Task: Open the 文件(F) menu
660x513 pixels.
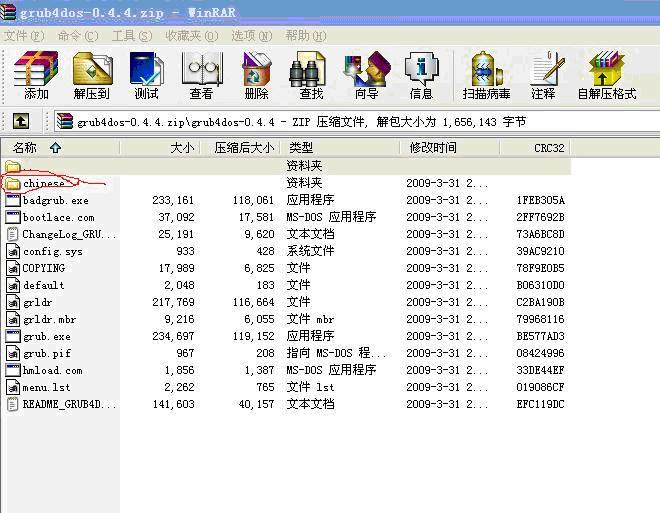Action: [24, 36]
